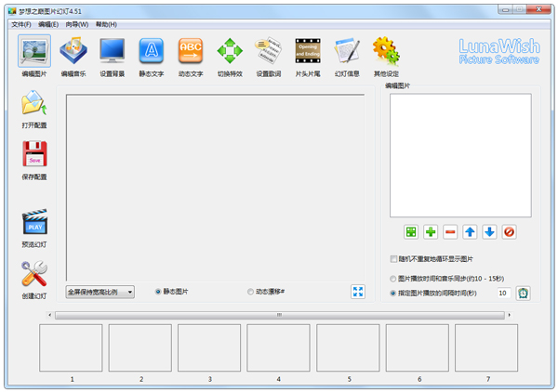Select thumbnail slot 2

[140, 348]
